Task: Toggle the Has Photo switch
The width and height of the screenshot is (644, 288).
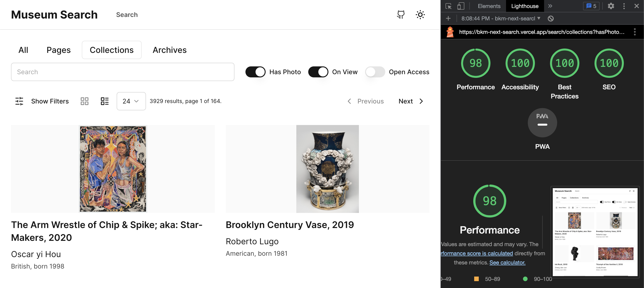Action: [x=255, y=72]
